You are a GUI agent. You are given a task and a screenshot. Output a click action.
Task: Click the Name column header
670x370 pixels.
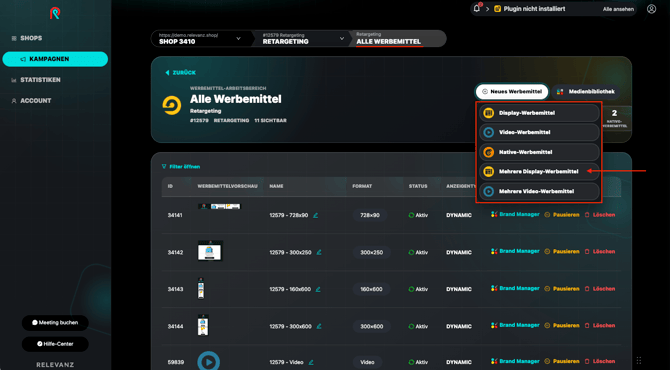(x=276, y=186)
